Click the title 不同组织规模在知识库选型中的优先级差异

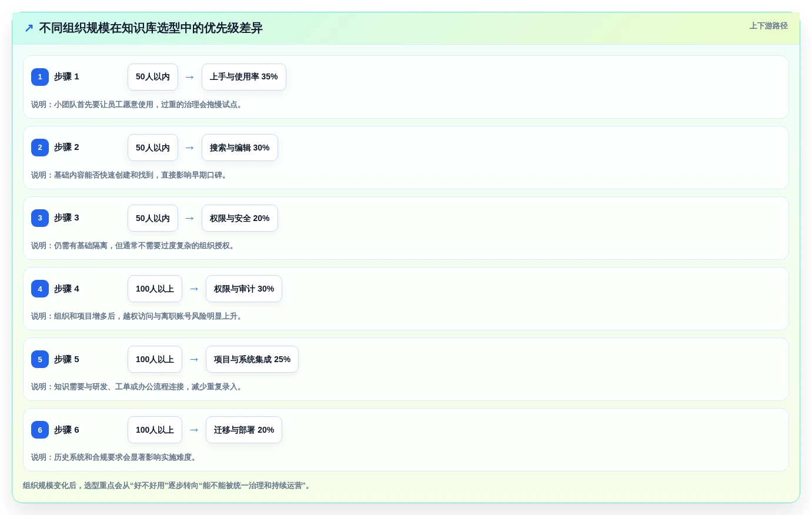(151, 28)
